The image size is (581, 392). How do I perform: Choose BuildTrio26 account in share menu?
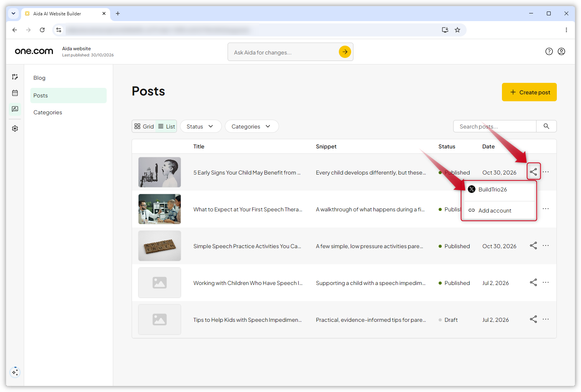[x=500, y=189]
